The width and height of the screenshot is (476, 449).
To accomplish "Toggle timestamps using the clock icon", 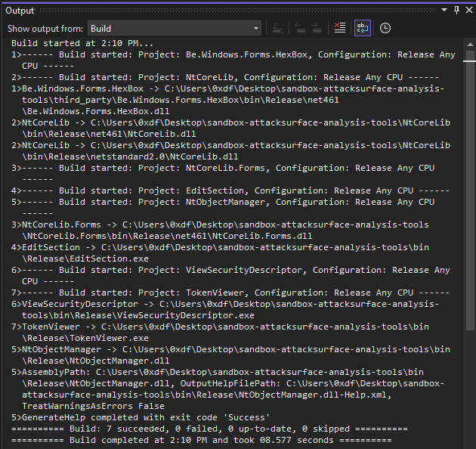I will point(385,28).
